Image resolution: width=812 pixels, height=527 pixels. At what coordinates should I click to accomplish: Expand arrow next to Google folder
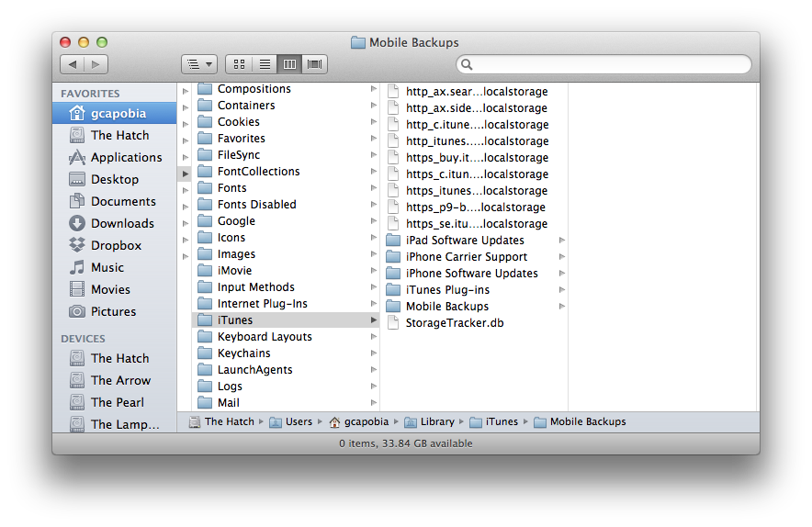[373, 221]
